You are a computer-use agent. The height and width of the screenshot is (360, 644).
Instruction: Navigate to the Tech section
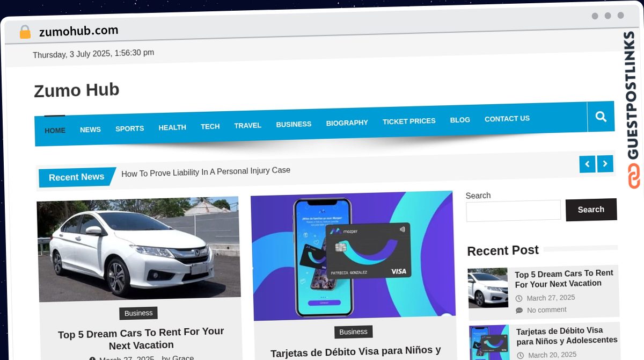(x=210, y=126)
